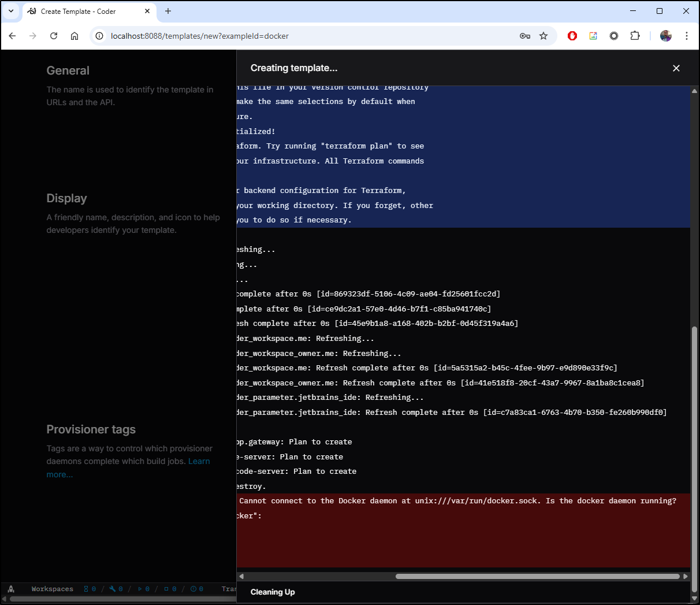Click the Workspaces label in status bar

tap(53, 589)
